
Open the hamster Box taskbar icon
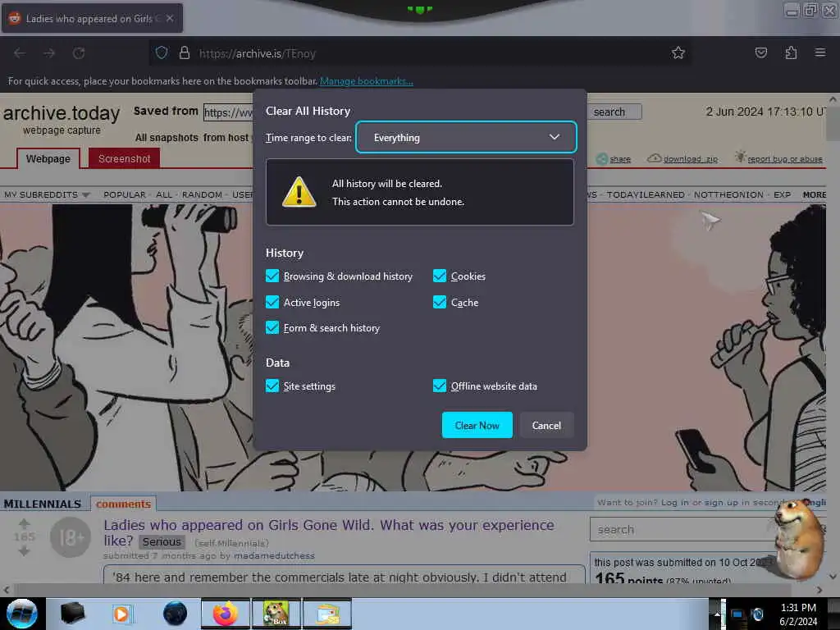click(x=276, y=614)
